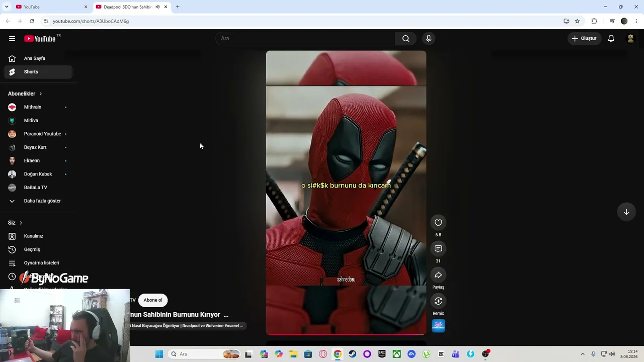Expand the Abonelikler section
Image resolution: width=644 pixels, height=362 pixels.
tap(25, 94)
